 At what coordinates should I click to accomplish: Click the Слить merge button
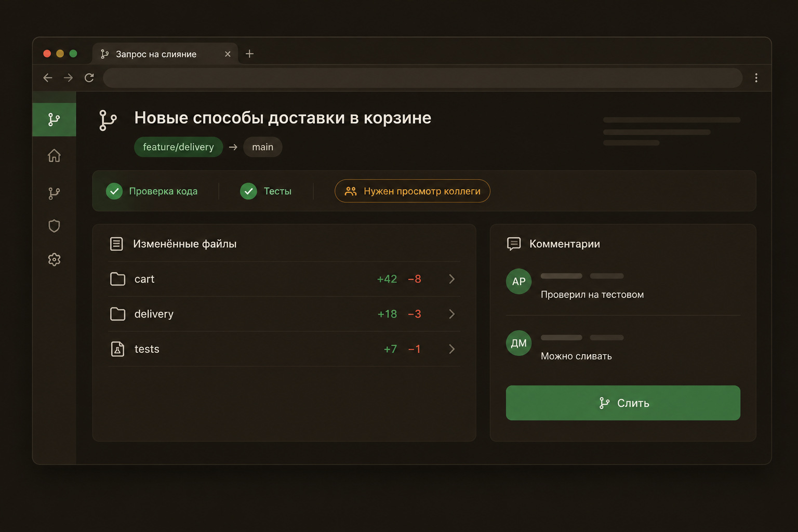623,403
